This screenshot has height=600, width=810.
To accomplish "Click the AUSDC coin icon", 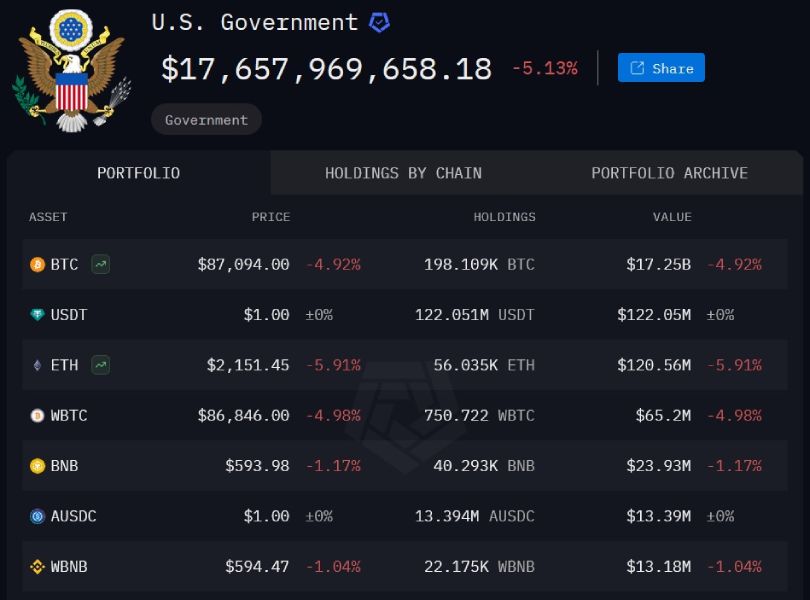I will 38,516.
